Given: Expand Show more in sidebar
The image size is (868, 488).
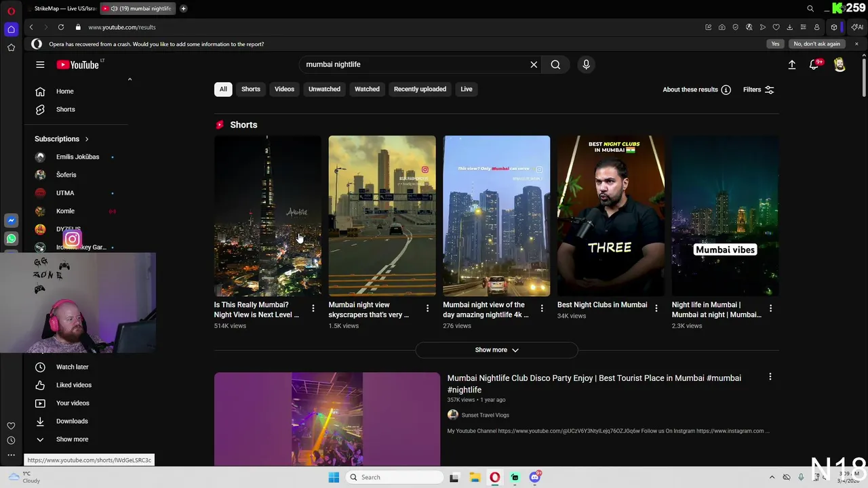Looking at the screenshot, I should click(72, 439).
